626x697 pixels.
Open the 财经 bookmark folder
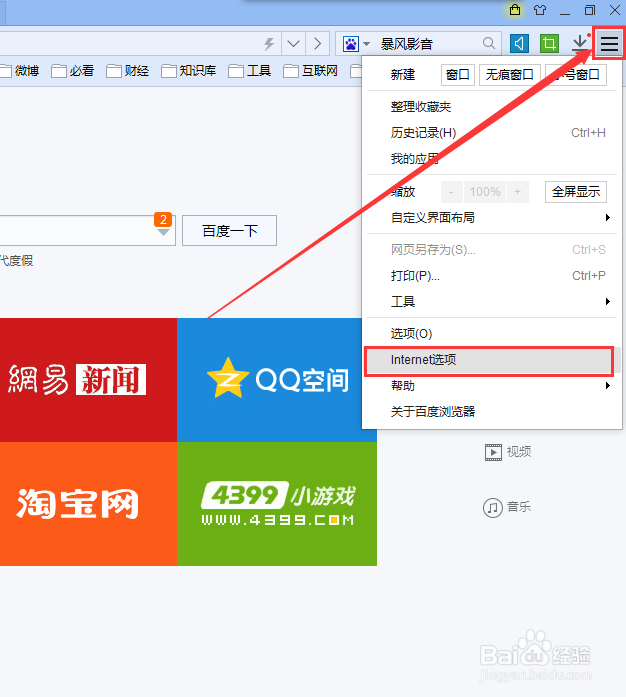(x=128, y=71)
